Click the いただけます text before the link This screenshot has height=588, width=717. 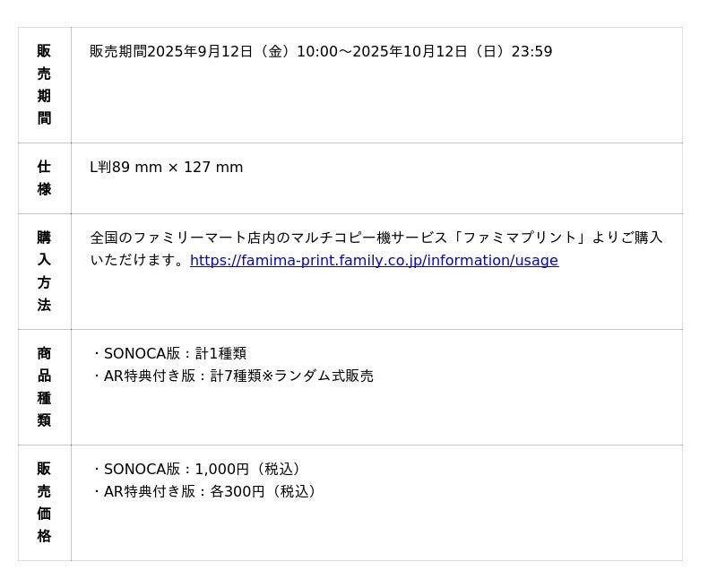137,261
